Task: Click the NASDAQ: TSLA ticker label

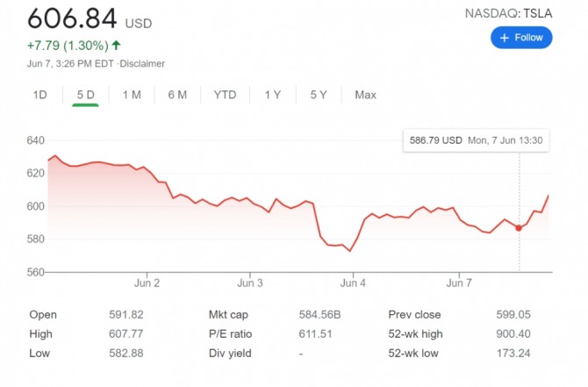Action: [508, 12]
